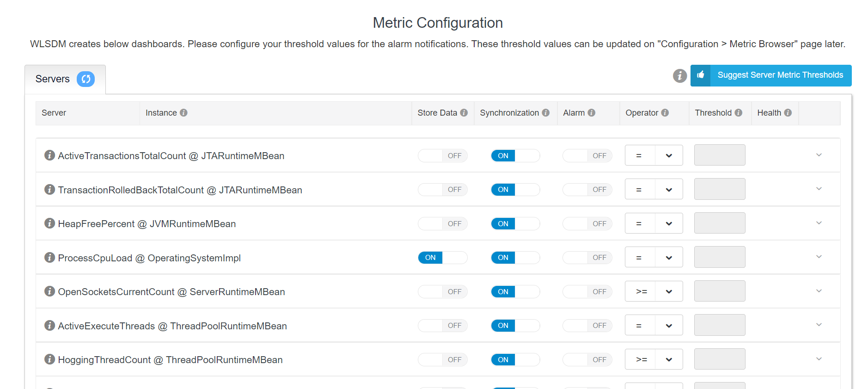Click the refresh icon on Servers tab
Screen dimensions: 868x389
pyautogui.click(x=86, y=79)
